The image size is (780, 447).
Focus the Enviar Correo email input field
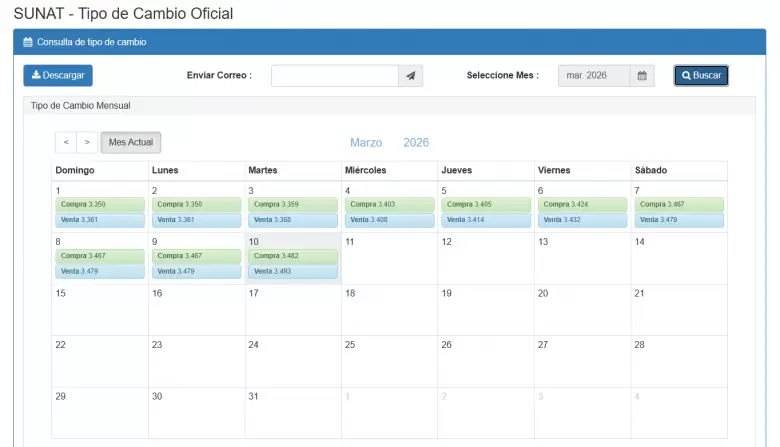335,76
